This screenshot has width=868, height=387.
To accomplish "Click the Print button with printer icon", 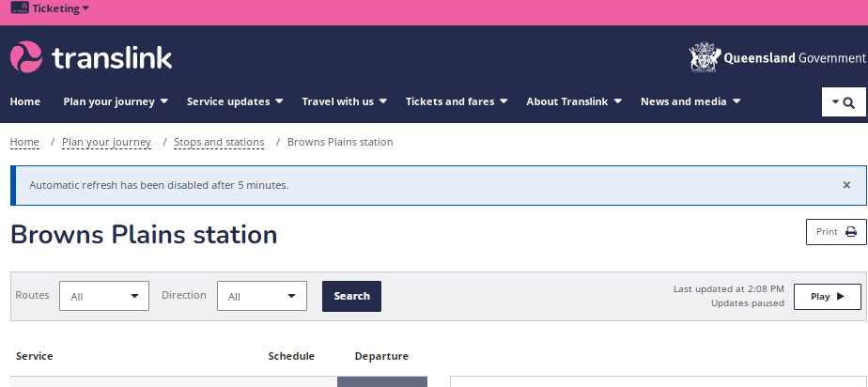I will point(836,232).
